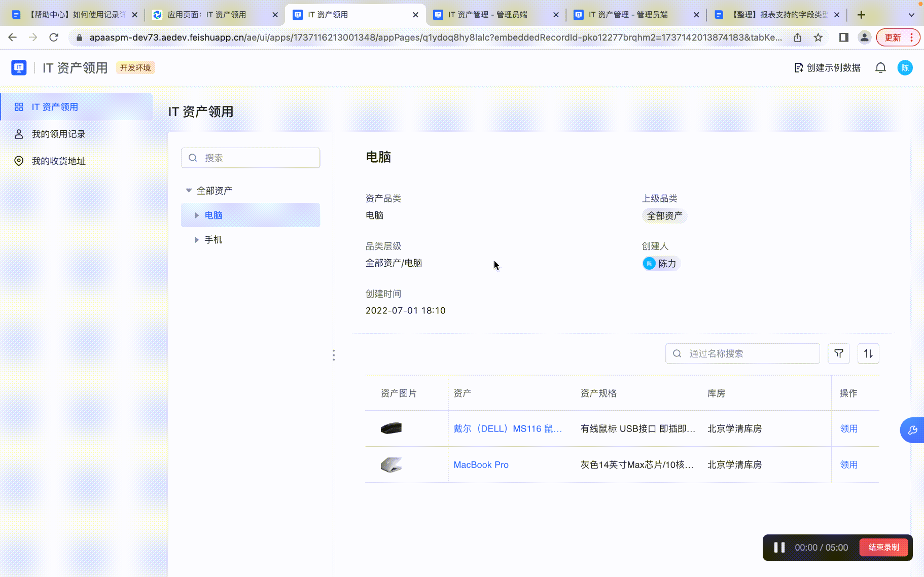924x577 pixels.
Task: Click the site lock icon in address bar
Action: (x=79, y=37)
